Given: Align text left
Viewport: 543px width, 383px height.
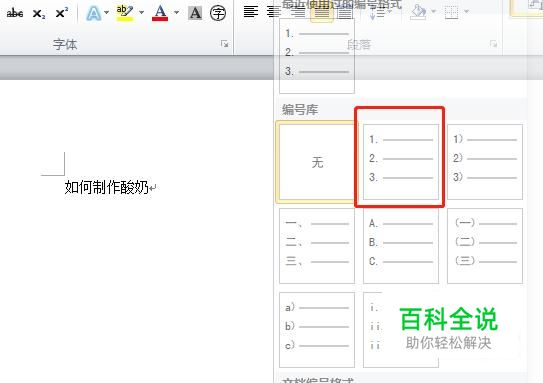Looking at the screenshot, I should [x=251, y=12].
